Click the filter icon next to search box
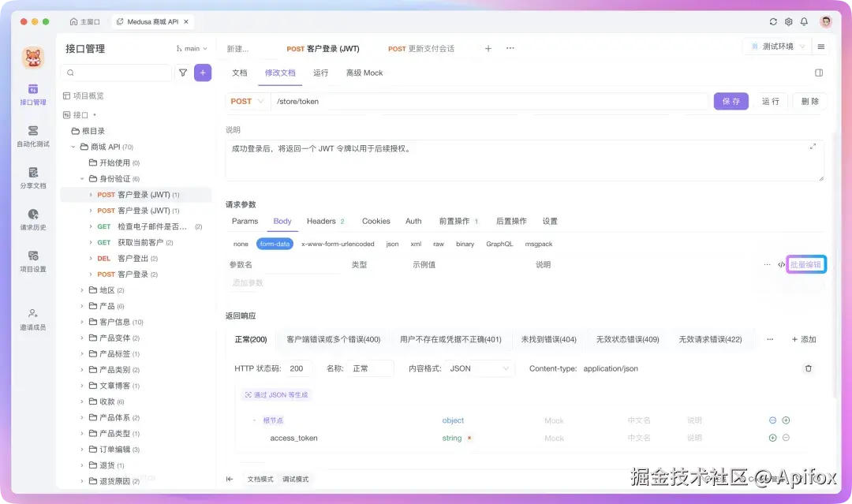Screen dimensions: 852x504 coord(184,73)
